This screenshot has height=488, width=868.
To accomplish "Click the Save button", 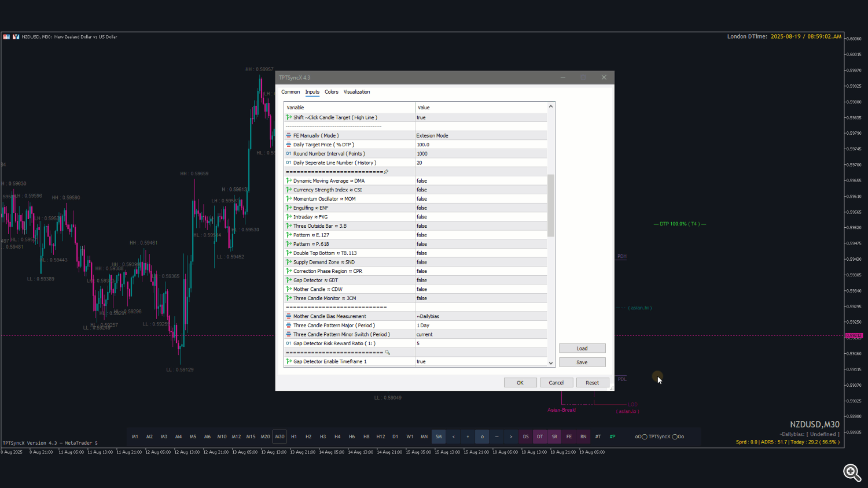I will (x=582, y=363).
